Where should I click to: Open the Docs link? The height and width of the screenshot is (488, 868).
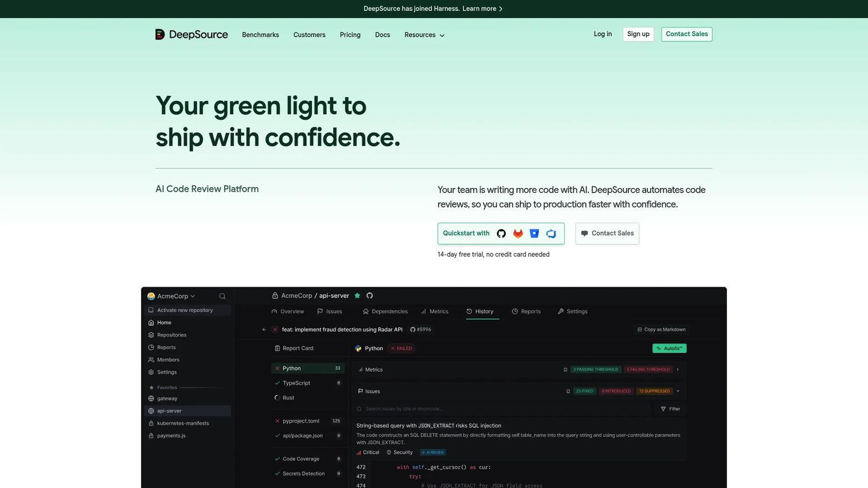pos(382,35)
